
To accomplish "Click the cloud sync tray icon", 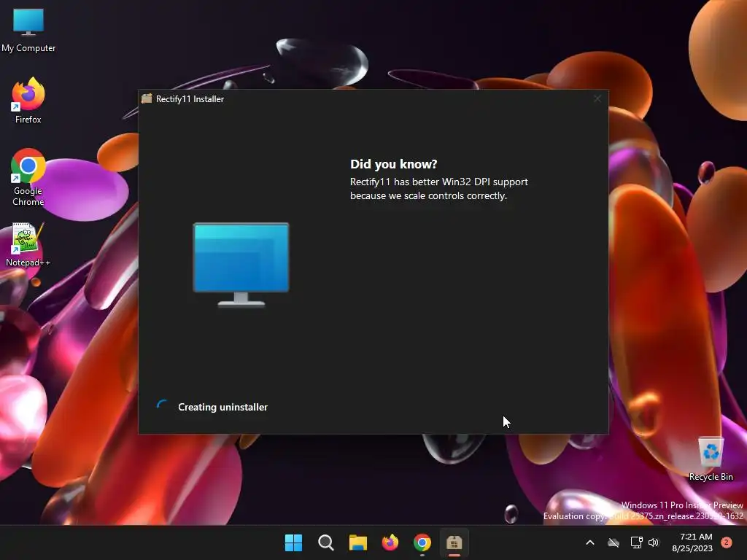I will click(x=614, y=542).
